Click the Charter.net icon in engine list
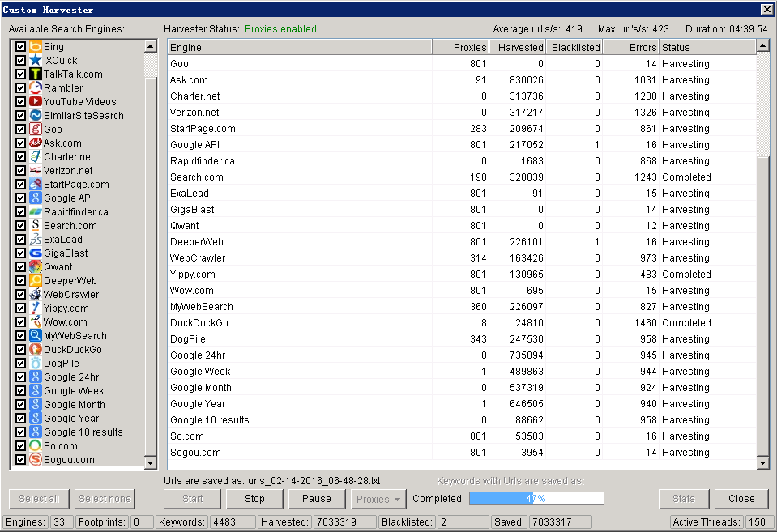This screenshot has width=777, height=532. (35, 156)
